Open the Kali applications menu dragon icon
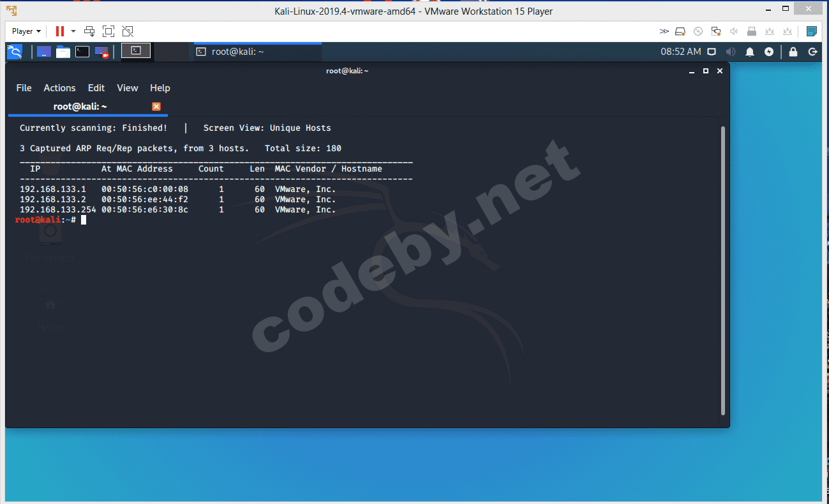 (x=15, y=52)
